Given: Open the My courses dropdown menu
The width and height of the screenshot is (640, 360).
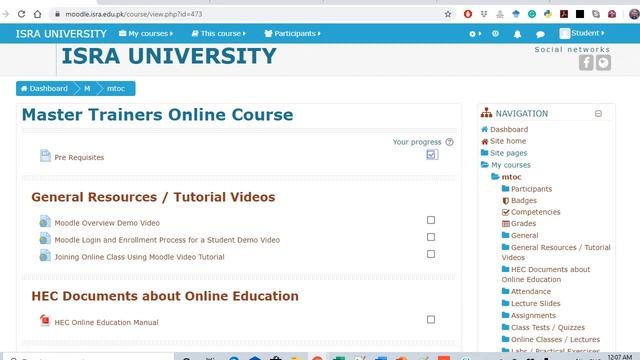Looking at the screenshot, I should tap(146, 33).
